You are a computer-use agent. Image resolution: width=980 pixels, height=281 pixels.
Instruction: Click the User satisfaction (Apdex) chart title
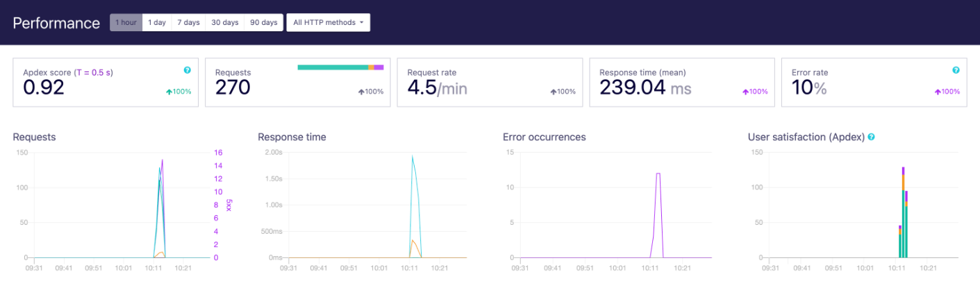[x=806, y=137]
